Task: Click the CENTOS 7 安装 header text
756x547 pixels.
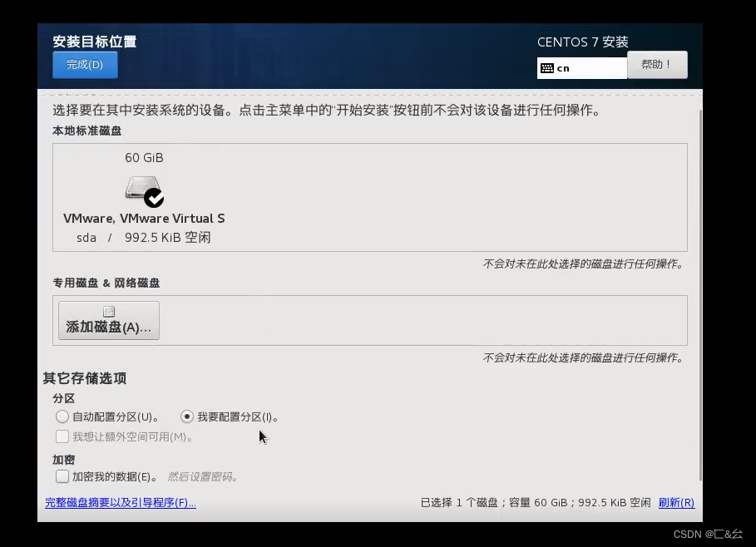Action: point(582,42)
